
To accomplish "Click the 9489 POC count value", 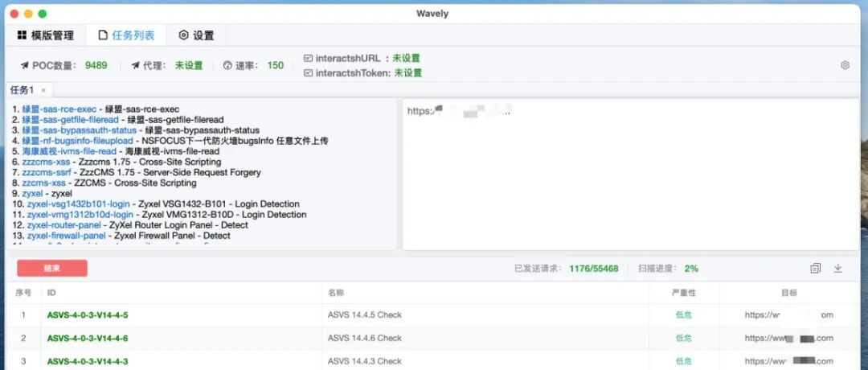I will pos(96,65).
